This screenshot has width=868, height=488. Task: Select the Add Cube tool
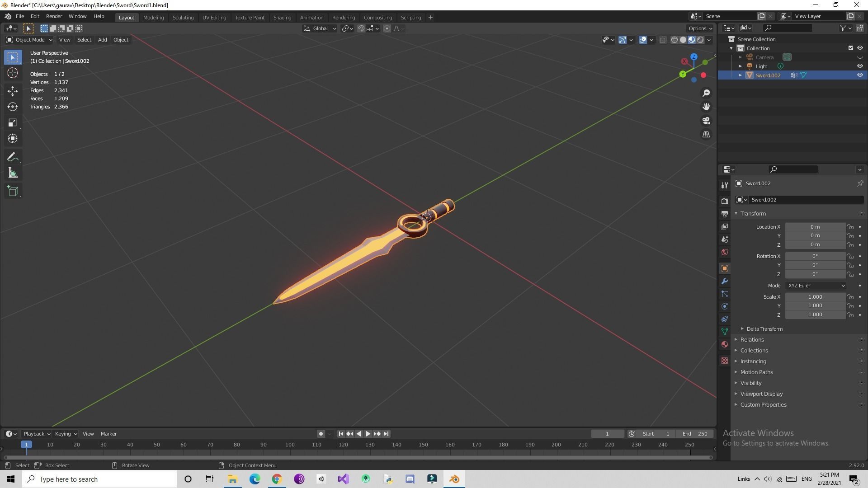click(13, 191)
